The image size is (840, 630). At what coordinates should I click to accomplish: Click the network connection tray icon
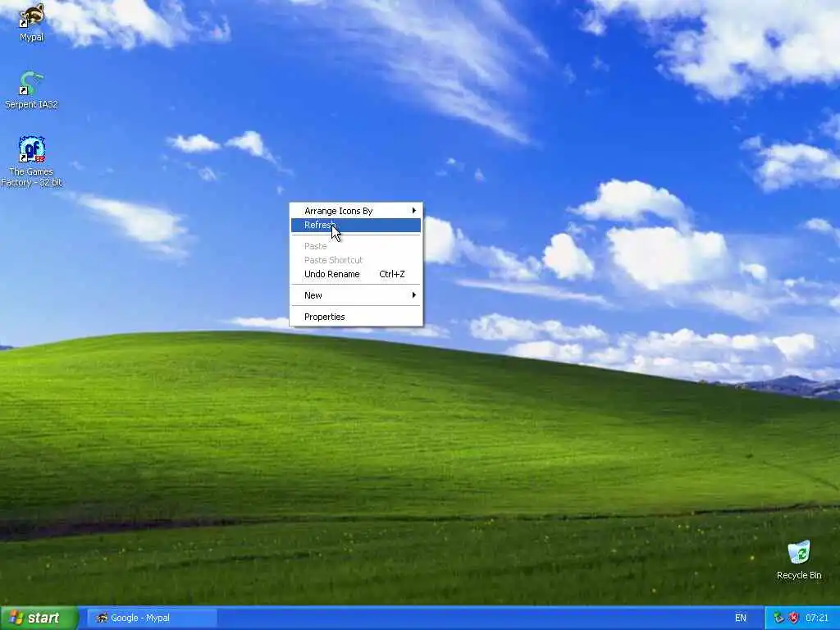[x=779, y=618]
